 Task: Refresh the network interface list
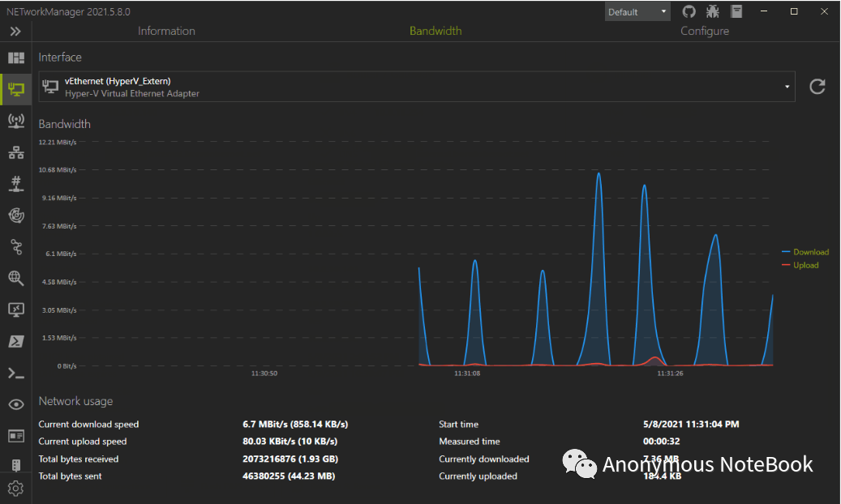coord(817,87)
